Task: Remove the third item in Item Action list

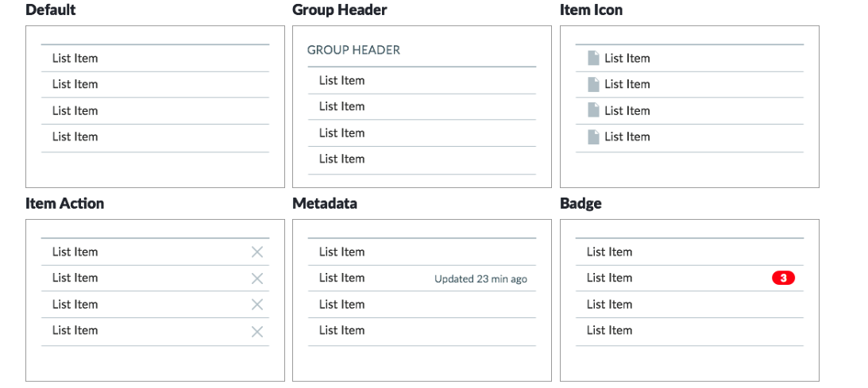Action: pyautogui.click(x=257, y=305)
